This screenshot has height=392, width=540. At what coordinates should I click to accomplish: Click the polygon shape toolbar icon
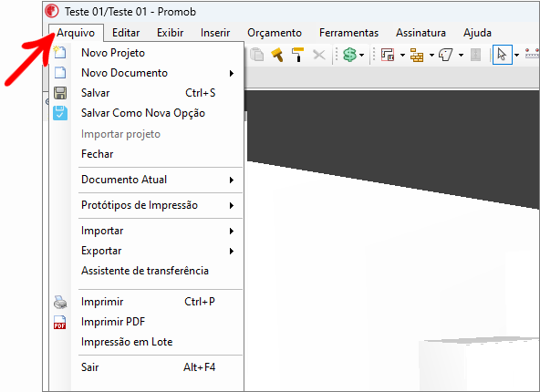[446, 55]
